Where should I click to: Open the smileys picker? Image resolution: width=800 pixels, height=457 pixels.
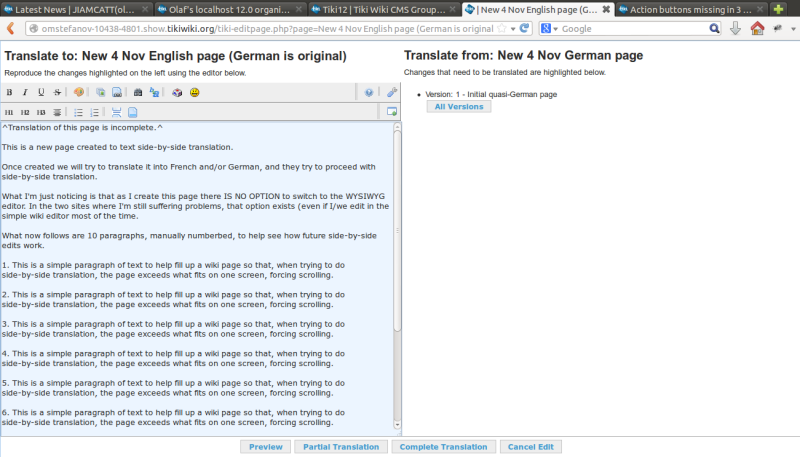(x=194, y=92)
